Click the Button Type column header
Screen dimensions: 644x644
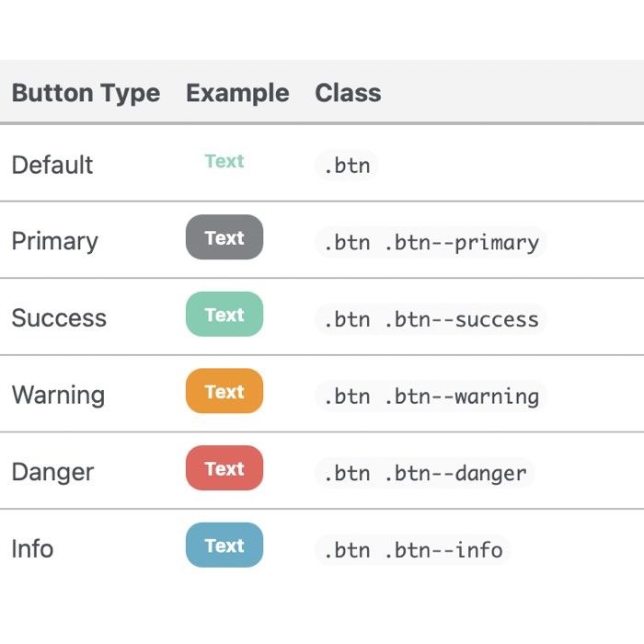[86, 93]
